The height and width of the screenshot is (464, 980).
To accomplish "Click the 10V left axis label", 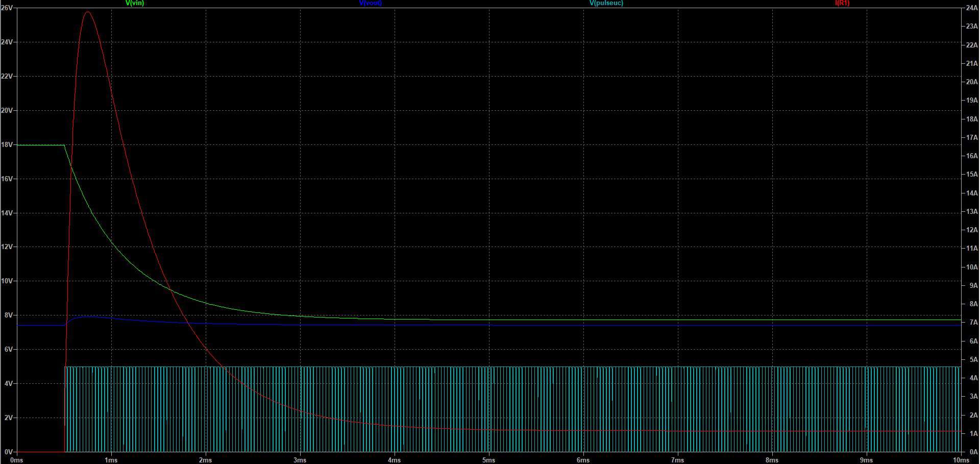I will 7,281.
